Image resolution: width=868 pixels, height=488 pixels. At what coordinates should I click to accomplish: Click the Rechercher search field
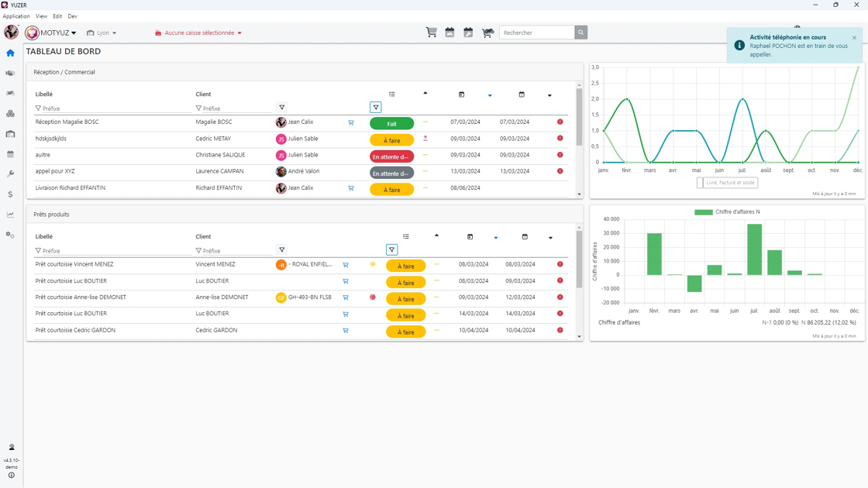point(537,33)
